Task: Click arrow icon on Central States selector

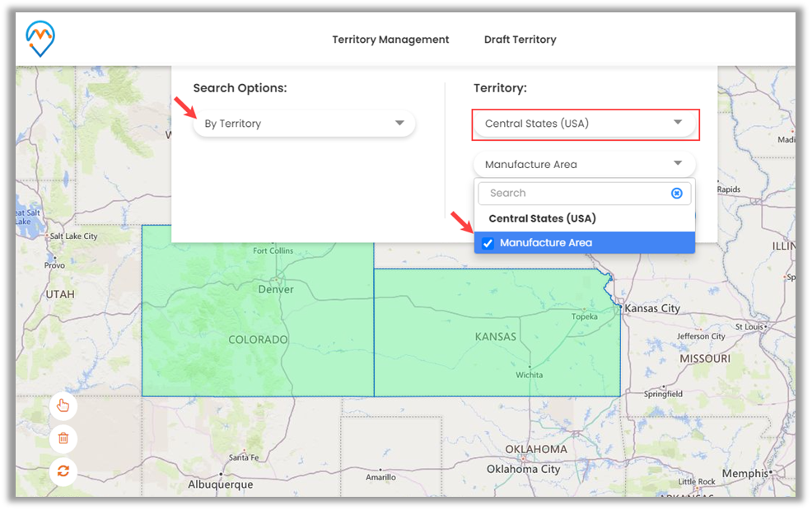Action: click(x=678, y=124)
